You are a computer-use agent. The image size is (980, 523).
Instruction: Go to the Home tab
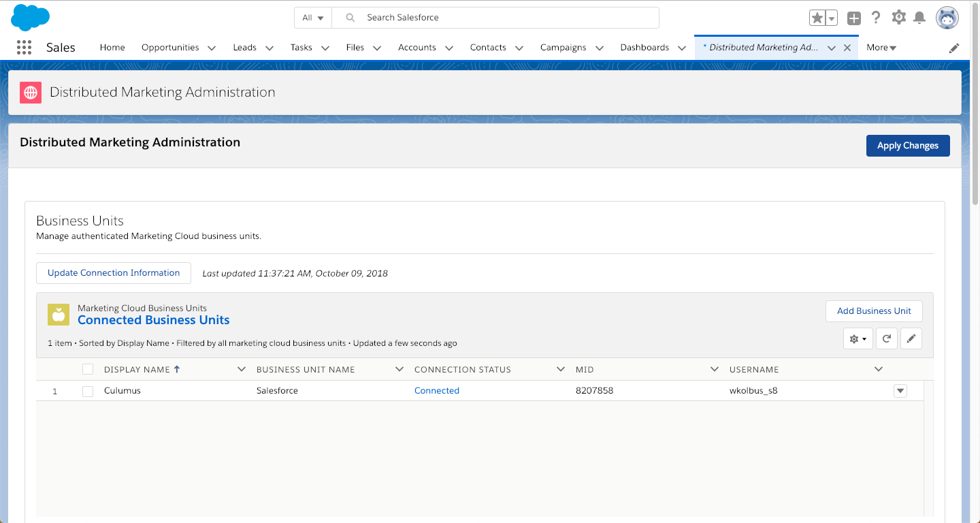pyautogui.click(x=112, y=48)
